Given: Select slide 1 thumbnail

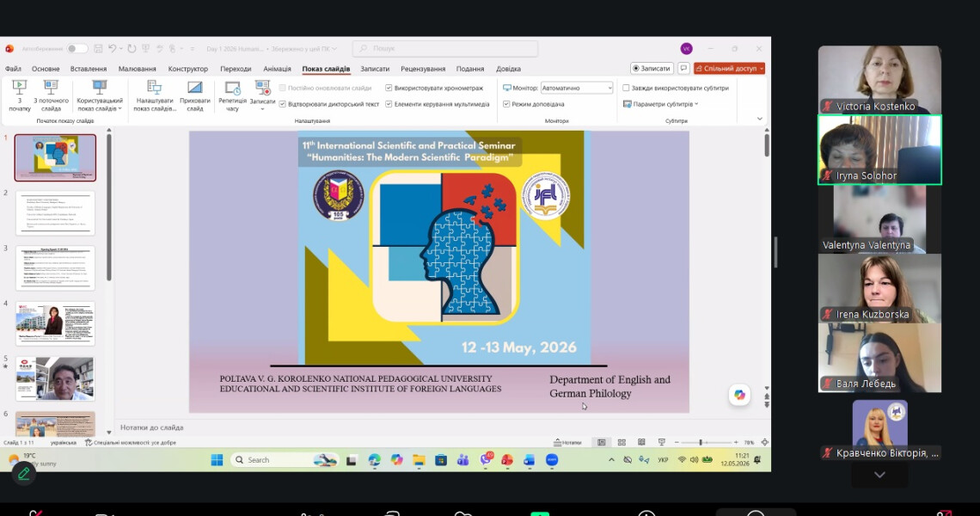Looking at the screenshot, I should (x=55, y=157).
